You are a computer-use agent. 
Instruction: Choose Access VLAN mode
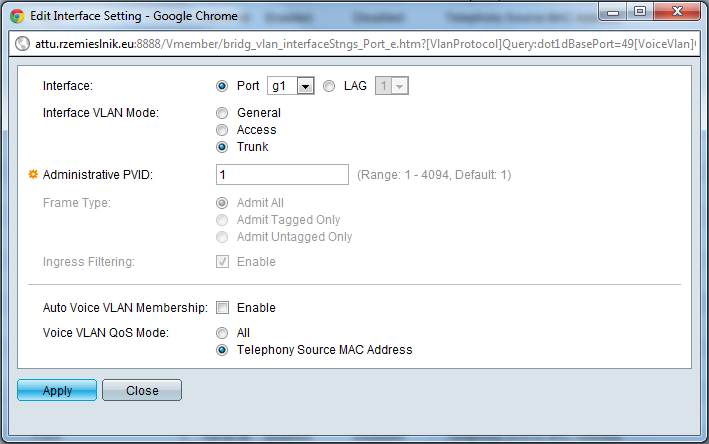coord(222,130)
